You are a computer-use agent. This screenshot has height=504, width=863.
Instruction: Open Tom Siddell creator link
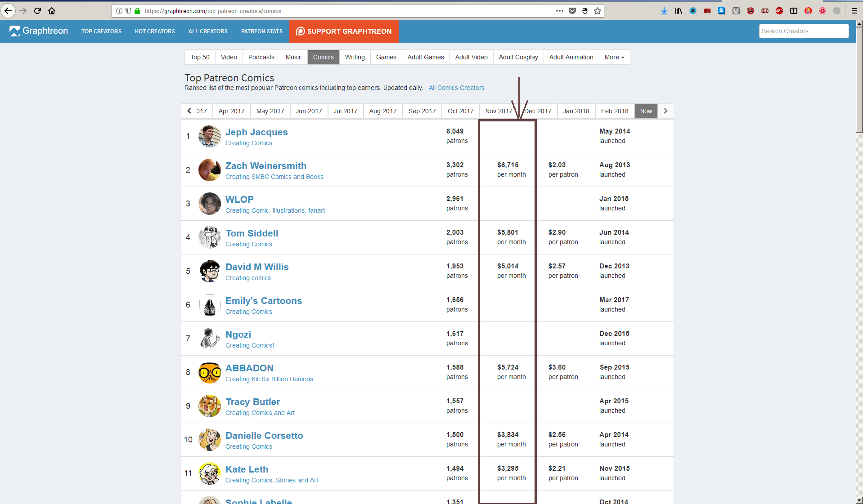point(252,233)
